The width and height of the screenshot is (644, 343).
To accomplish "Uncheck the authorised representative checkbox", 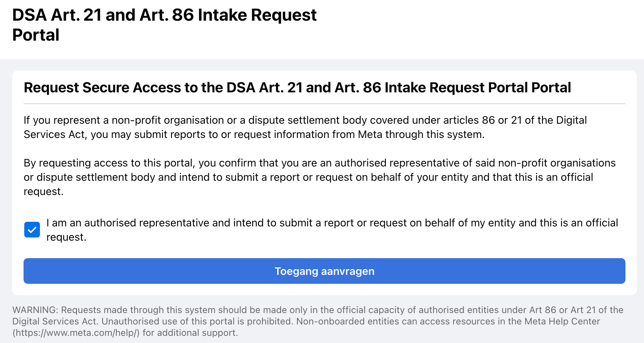I will [32, 230].
